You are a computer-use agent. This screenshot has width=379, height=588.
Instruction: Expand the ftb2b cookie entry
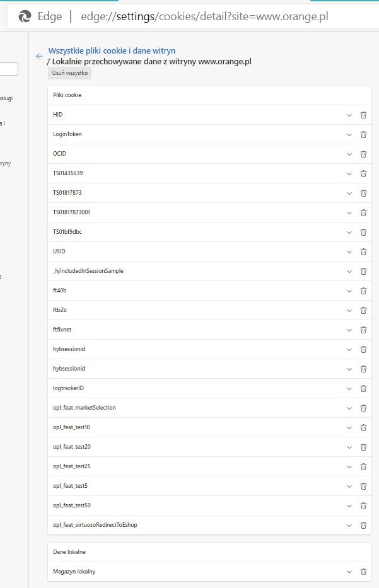349,310
